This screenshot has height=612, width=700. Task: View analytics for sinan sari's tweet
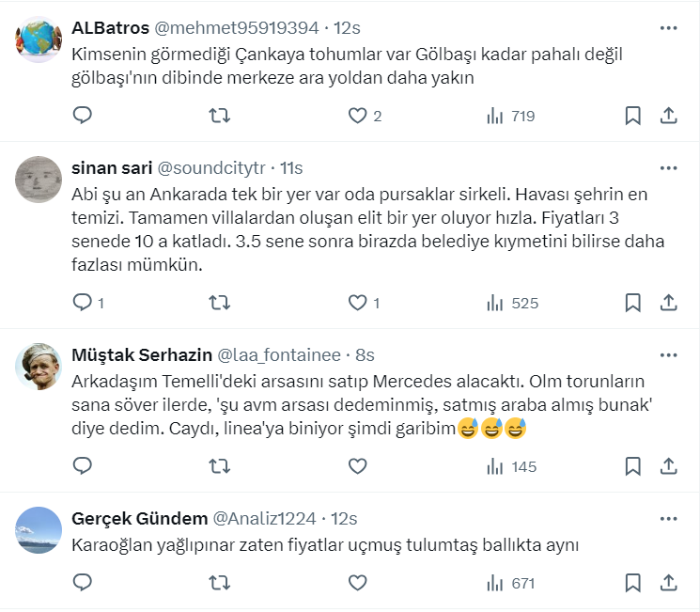pyautogui.click(x=511, y=303)
